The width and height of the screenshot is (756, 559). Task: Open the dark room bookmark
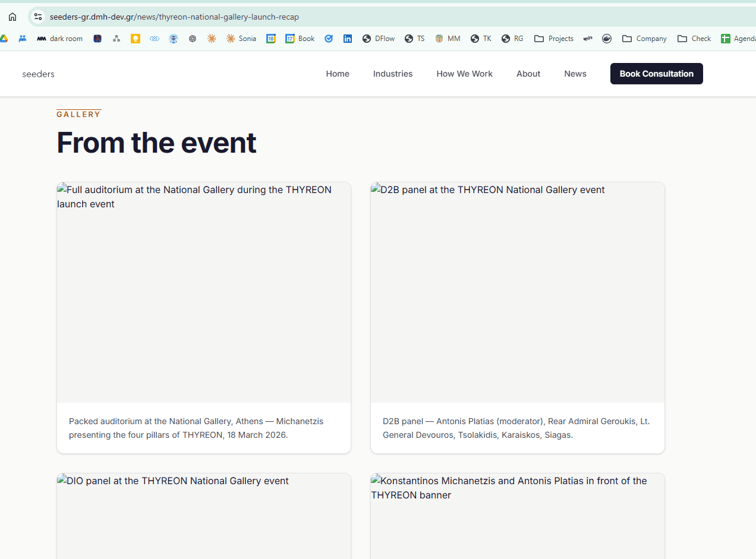(x=60, y=39)
